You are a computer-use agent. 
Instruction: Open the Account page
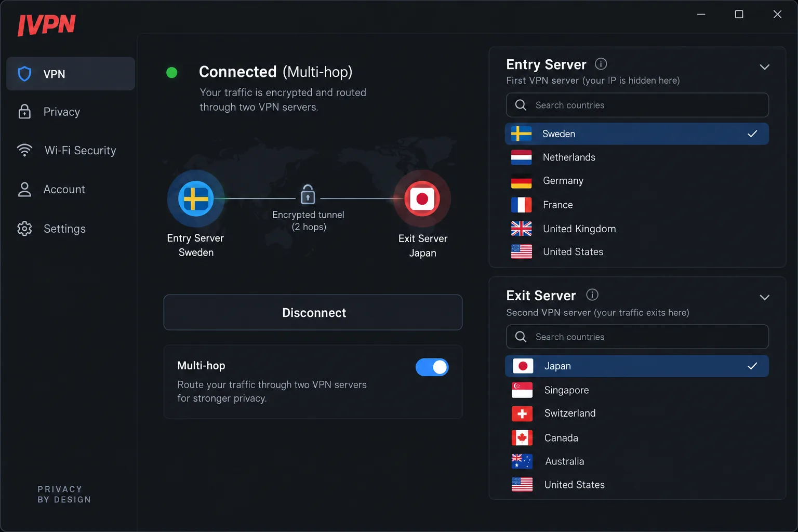click(x=71, y=189)
